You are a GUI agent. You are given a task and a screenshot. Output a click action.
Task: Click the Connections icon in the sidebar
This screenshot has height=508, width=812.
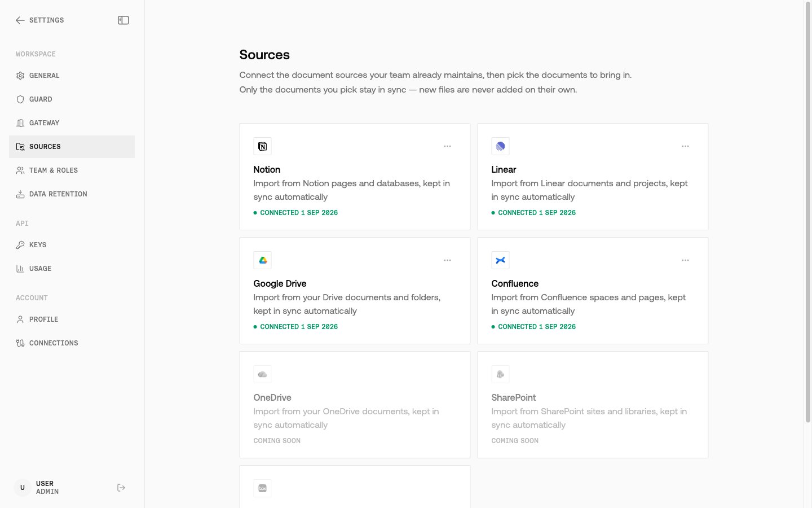point(20,343)
